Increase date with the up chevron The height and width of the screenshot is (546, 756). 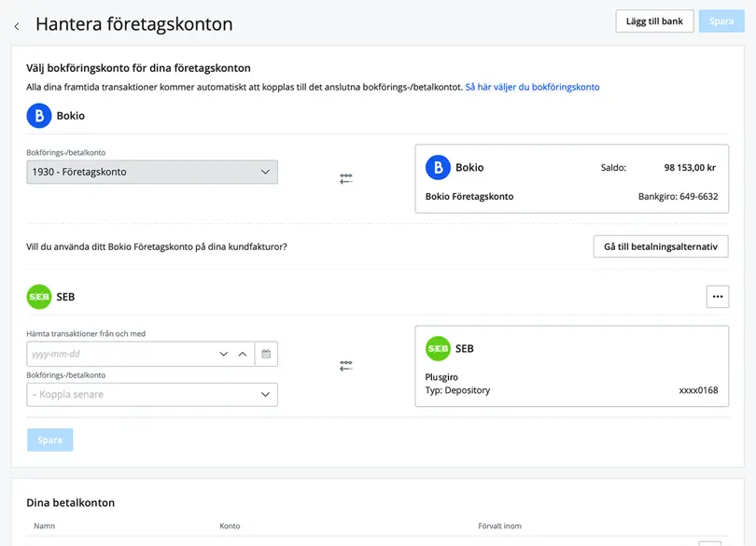coord(243,354)
